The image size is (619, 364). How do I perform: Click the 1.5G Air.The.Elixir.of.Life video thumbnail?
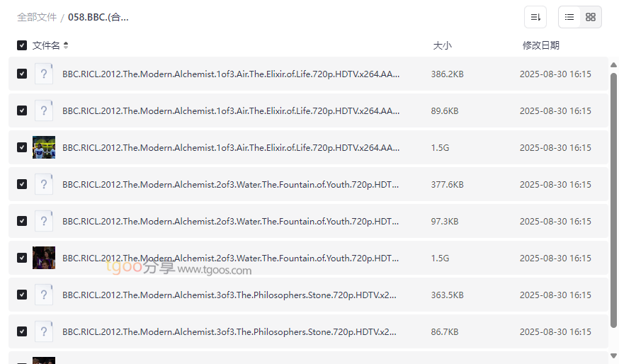44,147
